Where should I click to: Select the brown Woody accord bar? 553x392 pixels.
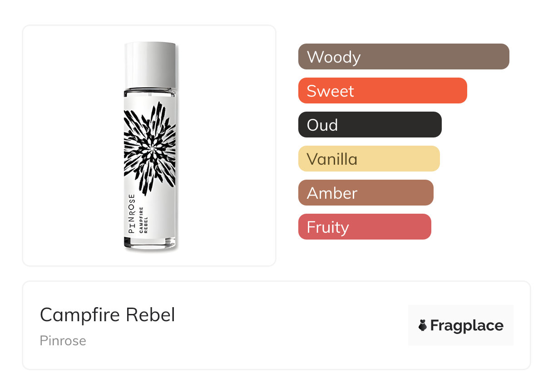point(403,57)
